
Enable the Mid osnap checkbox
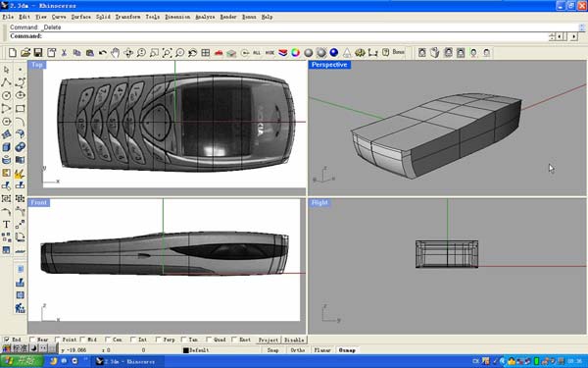82,340
